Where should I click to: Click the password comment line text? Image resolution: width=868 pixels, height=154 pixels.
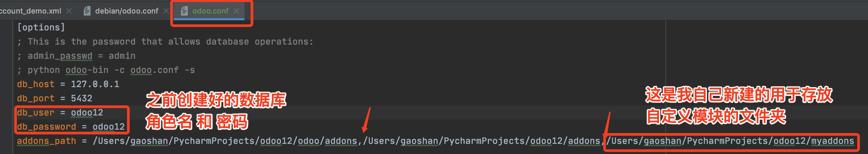pos(165,42)
